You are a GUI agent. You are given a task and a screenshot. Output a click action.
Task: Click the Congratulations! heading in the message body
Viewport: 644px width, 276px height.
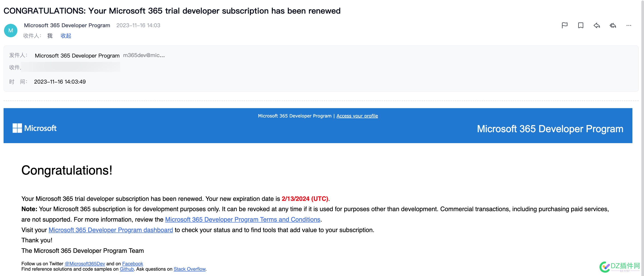[x=67, y=170]
